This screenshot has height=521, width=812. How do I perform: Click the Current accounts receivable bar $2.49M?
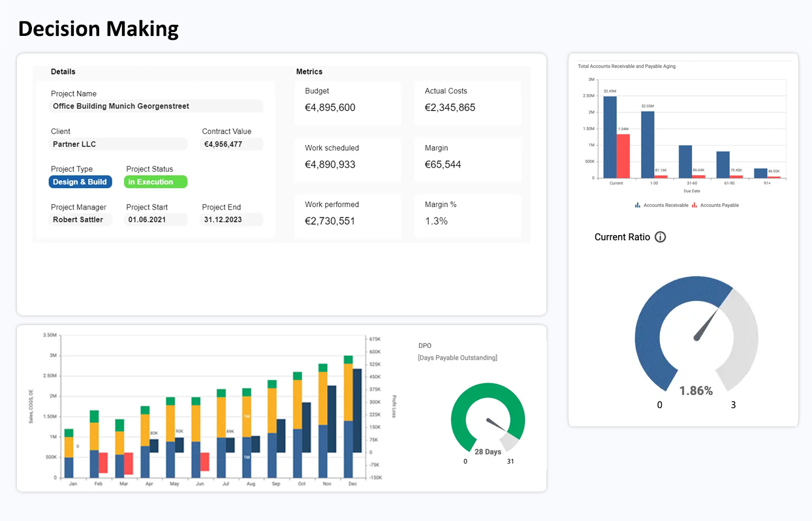610,137
